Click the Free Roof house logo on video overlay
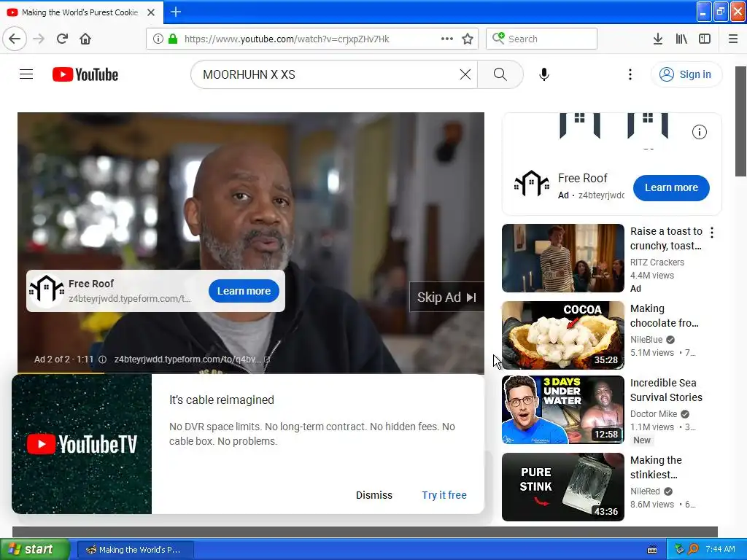The image size is (747, 560). tap(46, 289)
